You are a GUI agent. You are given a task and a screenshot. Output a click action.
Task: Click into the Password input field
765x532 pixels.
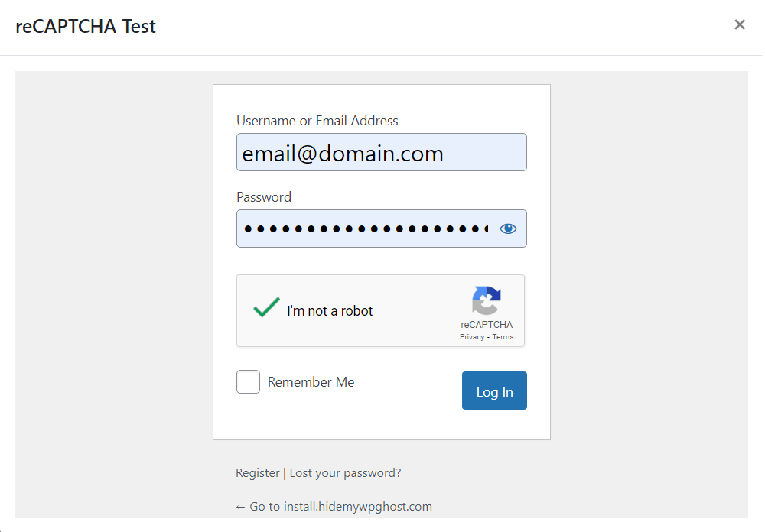click(366, 229)
